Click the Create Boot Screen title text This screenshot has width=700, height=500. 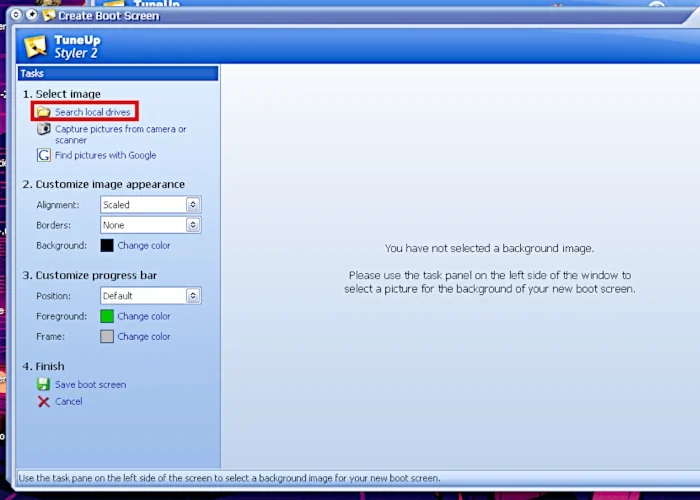(108, 16)
